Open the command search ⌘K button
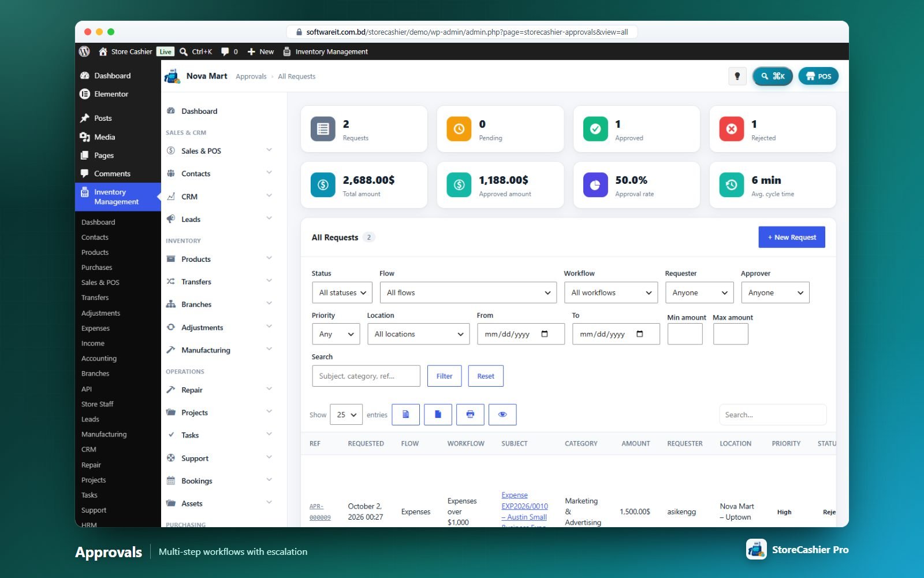The width and height of the screenshot is (924, 578). click(773, 76)
